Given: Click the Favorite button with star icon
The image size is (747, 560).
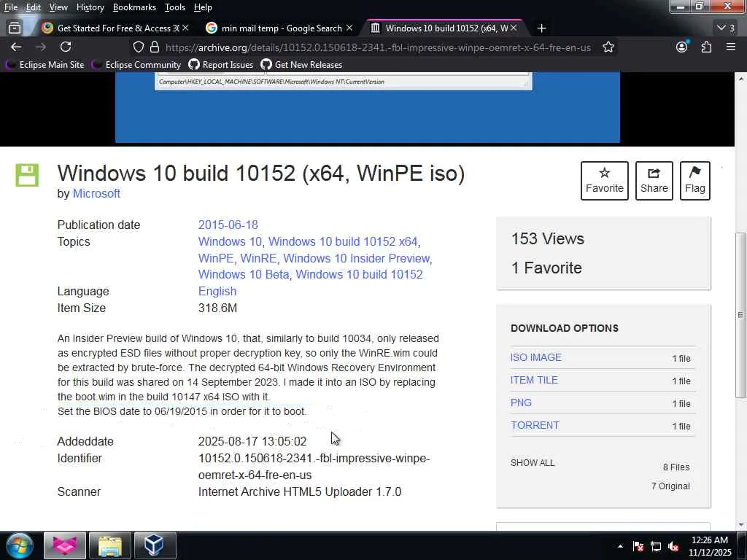Looking at the screenshot, I should [x=605, y=181].
